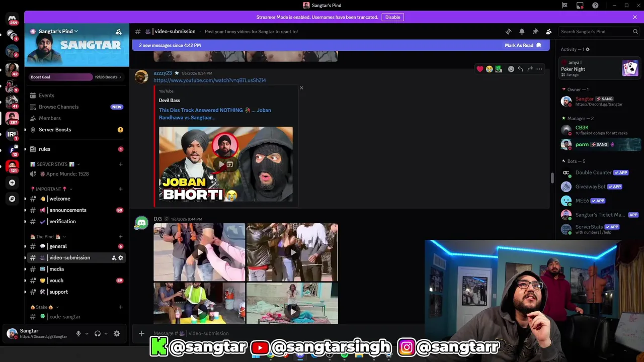
Task: Open notification settings bell icon
Action: coord(522,31)
